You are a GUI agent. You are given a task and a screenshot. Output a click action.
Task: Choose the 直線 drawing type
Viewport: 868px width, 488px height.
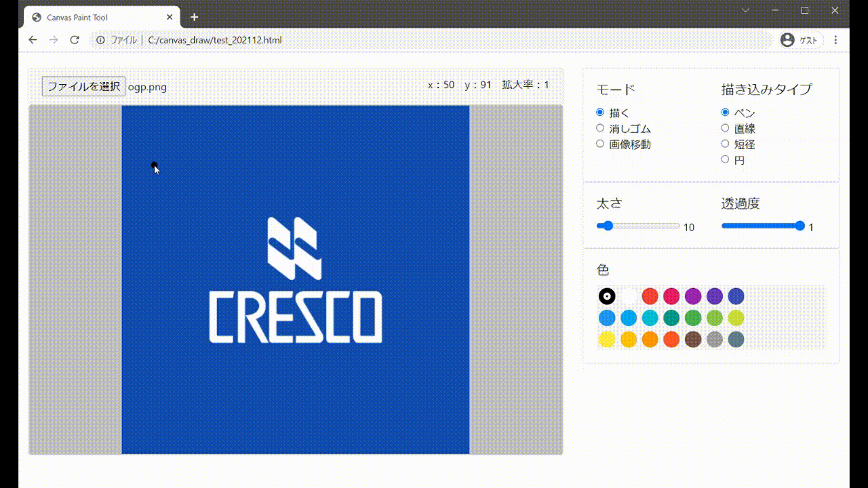tap(725, 128)
